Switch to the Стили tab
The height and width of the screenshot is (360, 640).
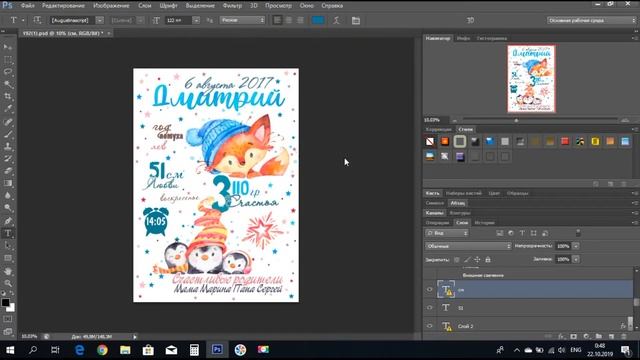tap(465, 129)
